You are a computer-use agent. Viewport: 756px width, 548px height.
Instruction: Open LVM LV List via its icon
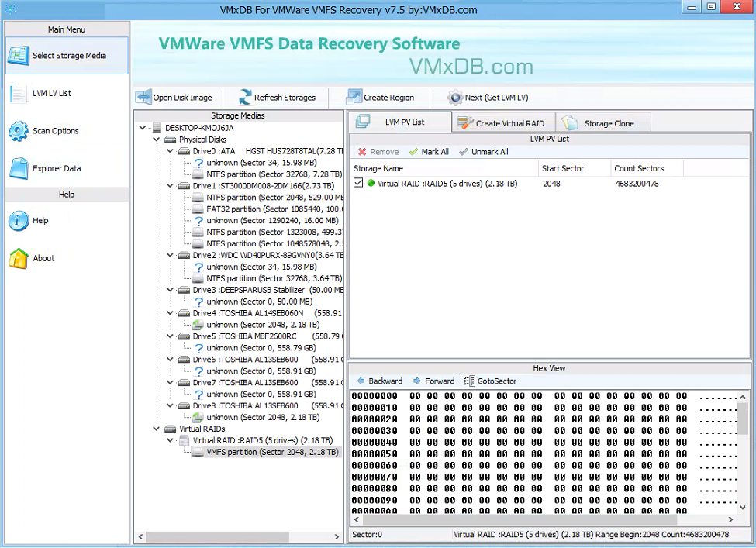coord(19,93)
